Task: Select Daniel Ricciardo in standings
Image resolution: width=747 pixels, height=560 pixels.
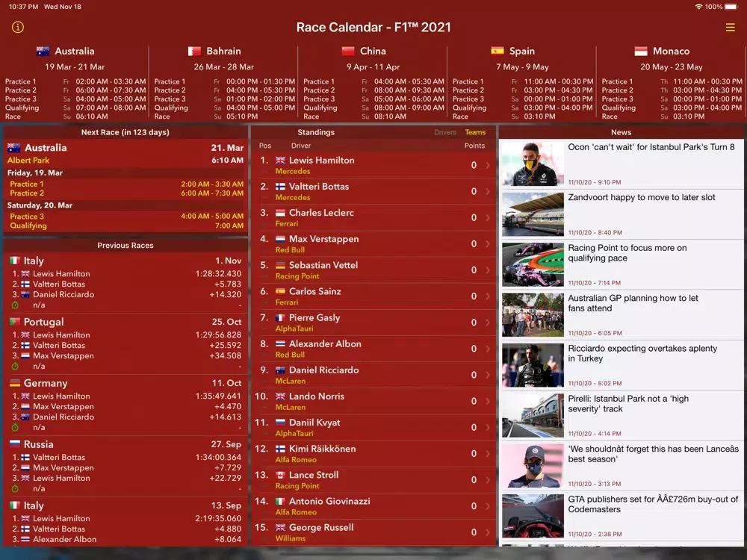Action: (x=373, y=375)
